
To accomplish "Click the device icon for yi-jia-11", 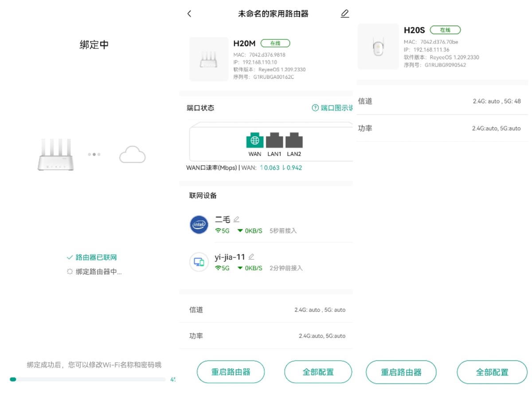I will tap(199, 262).
